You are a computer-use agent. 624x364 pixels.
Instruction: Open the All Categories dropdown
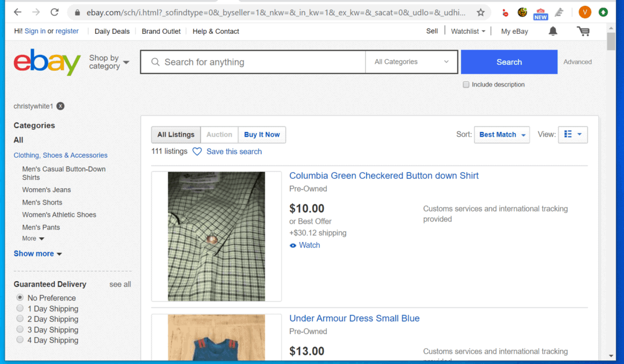tap(411, 61)
